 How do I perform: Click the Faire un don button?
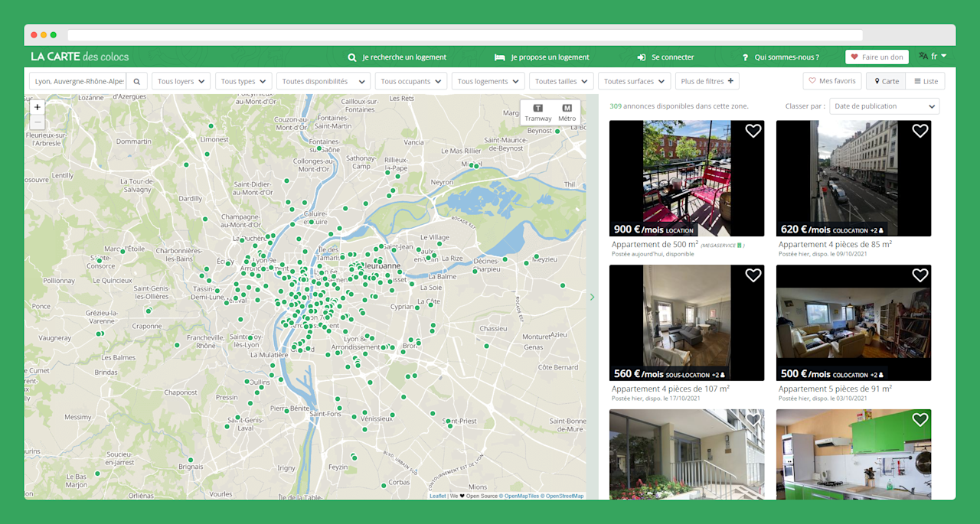tap(877, 57)
